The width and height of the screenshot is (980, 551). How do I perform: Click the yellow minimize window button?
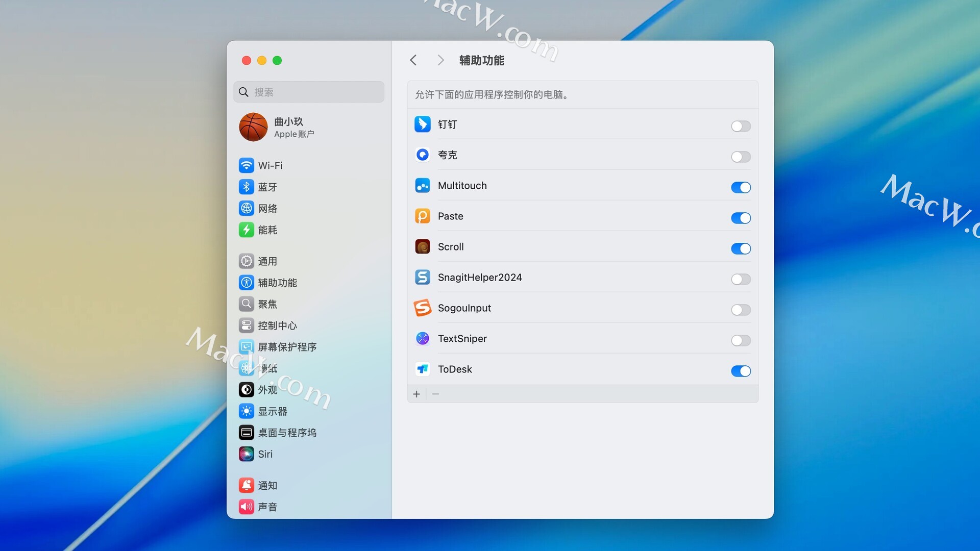(262, 61)
